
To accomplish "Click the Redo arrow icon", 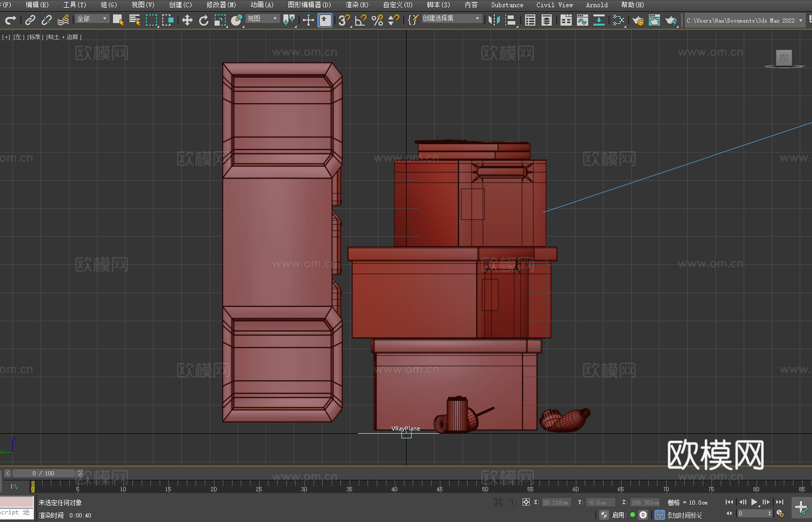I will pyautogui.click(x=10, y=20).
